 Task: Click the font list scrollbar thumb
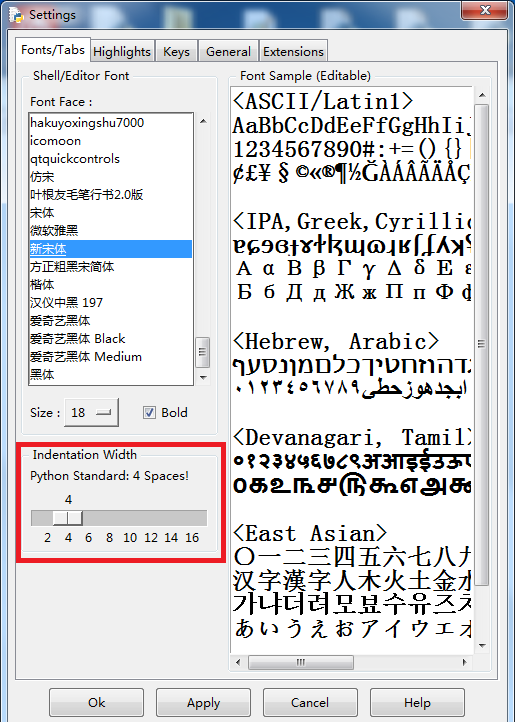click(203, 352)
